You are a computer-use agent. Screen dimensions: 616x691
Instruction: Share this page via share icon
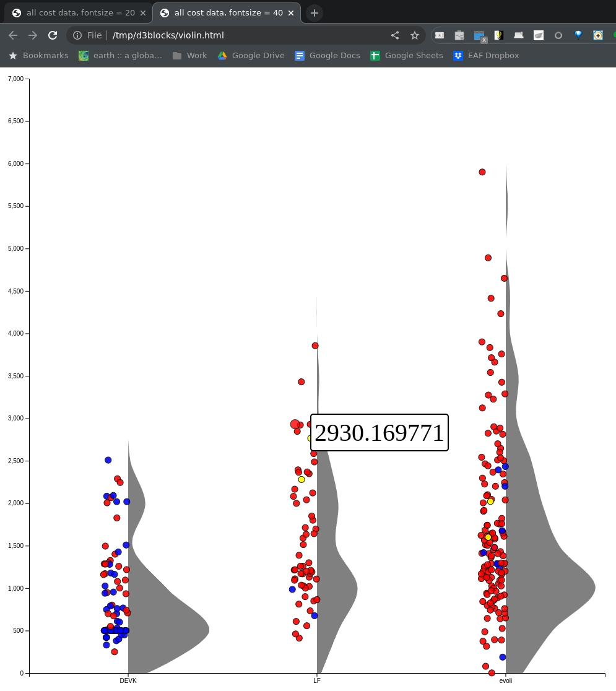tap(395, 35)
